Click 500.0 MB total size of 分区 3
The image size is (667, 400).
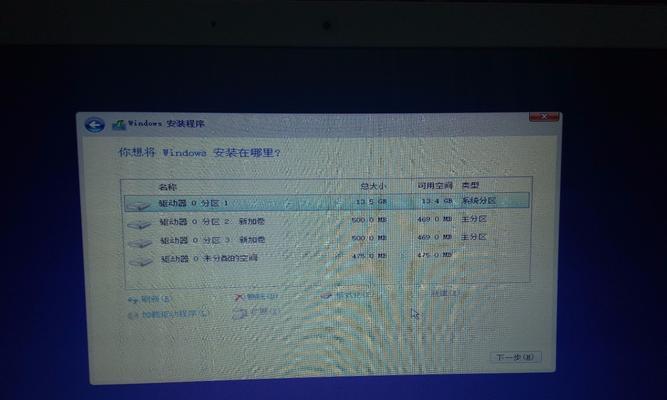pos(369,238)
